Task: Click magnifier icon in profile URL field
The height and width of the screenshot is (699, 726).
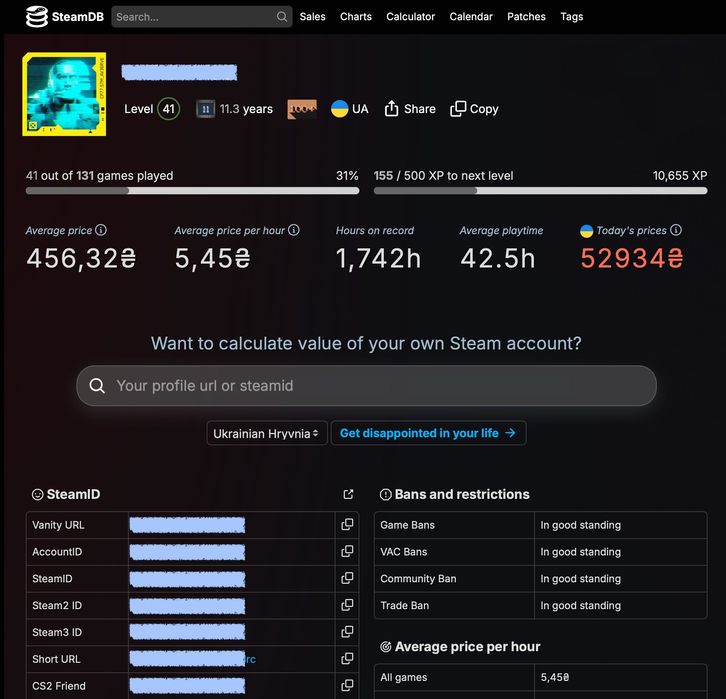Action: [x=97, y=386]
